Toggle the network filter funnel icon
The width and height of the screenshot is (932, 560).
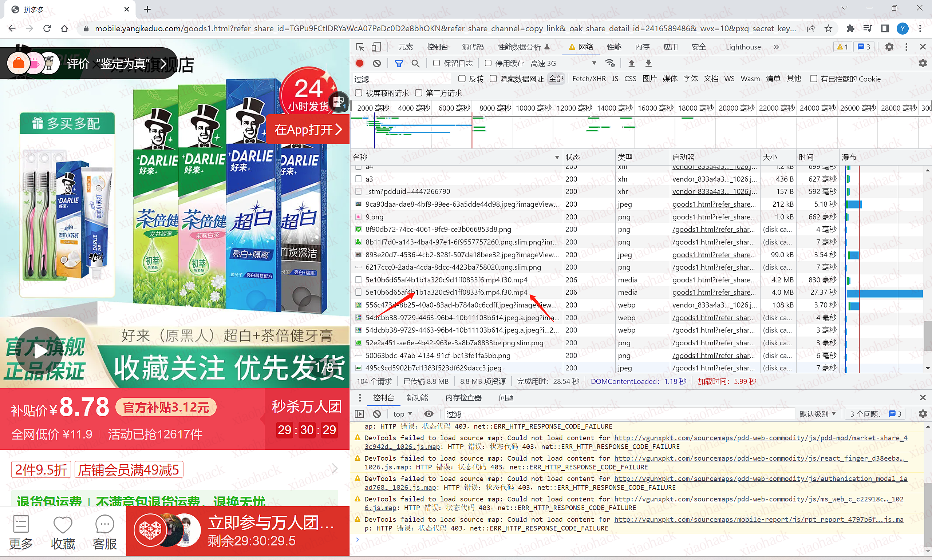[x=399, y=63]
